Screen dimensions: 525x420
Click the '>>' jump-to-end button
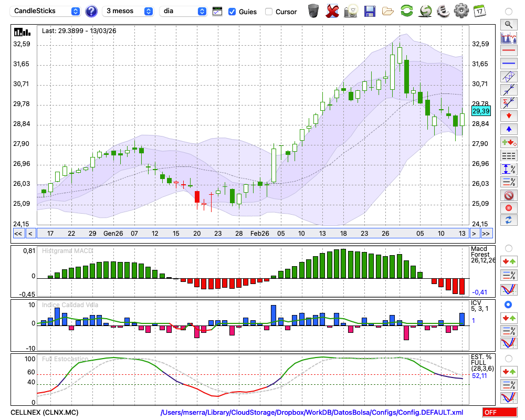click(486, 233)
